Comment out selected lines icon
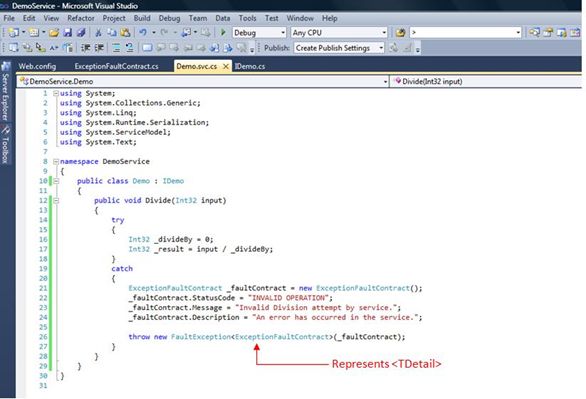The image size is (586, 399). [116, 48]
